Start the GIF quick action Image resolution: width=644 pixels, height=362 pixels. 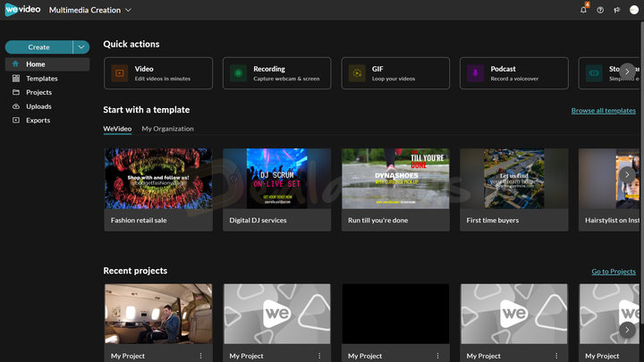click(395, 73)
